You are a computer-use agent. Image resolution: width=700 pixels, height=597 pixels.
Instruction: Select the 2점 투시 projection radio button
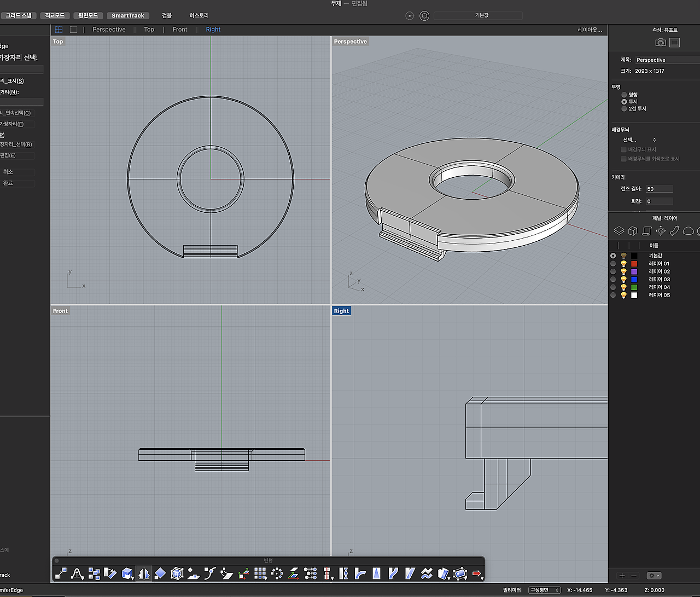(x=624, y=109)
